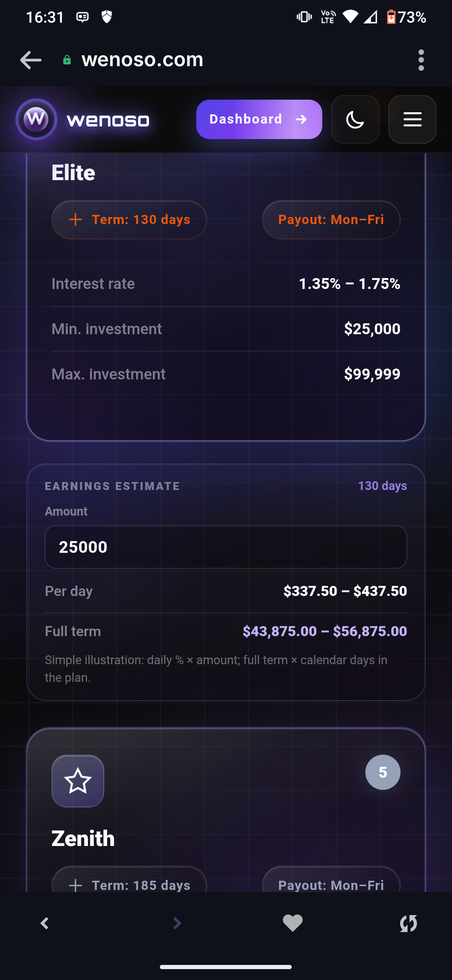Click the Zenith plan number 5 badge
The image size is (452, 980).
pyautogui.click(x=383, y=772)
